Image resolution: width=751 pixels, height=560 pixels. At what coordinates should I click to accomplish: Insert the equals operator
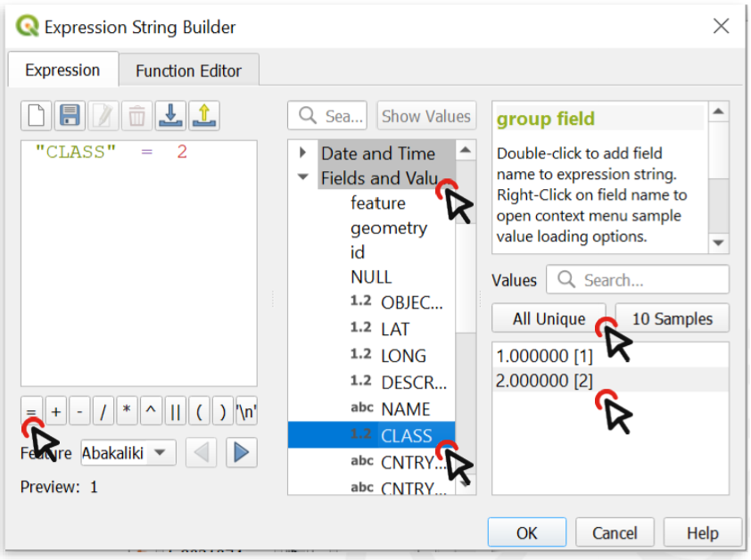pos(32,412)
